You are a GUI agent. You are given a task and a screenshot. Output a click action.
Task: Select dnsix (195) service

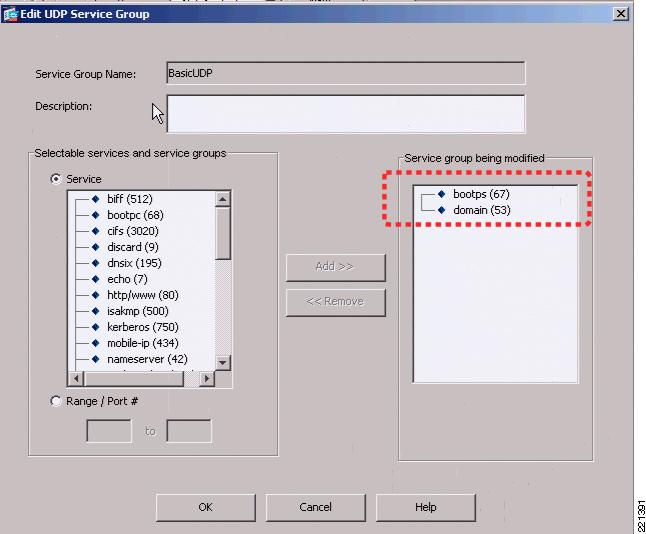tap(134, 263)
